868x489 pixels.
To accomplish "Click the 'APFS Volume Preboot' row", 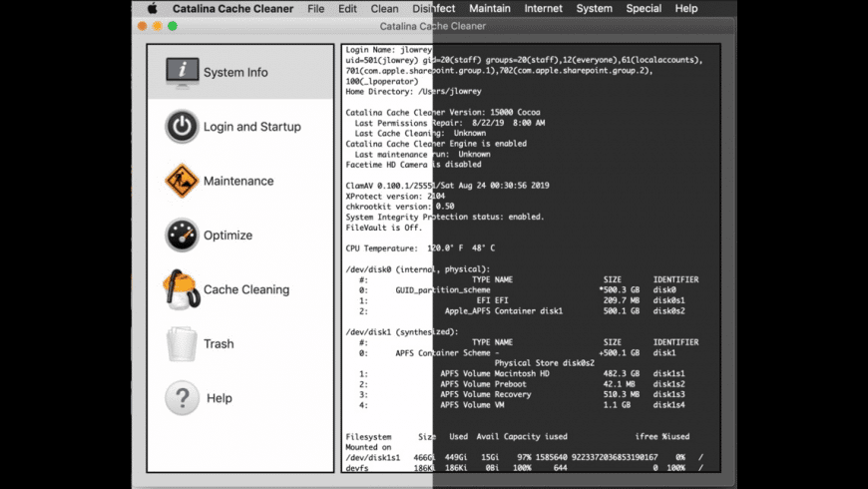I will pyautogui.click(x=522, y=384).
